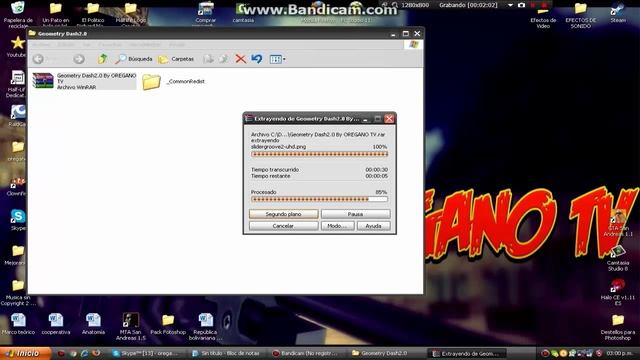Switch to Geometry Dash2.0 taskbar button
The image size is (640, 360).
pos(386,353)
